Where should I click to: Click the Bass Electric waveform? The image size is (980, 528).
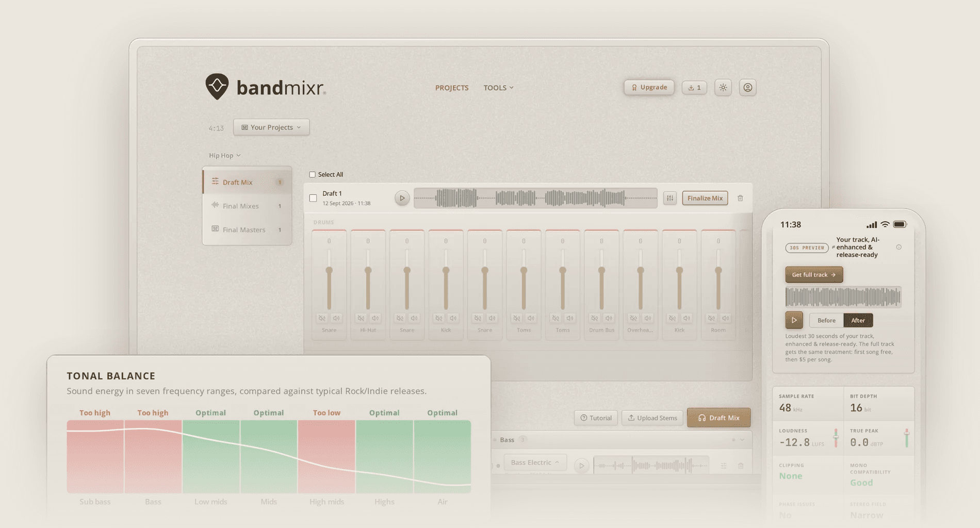(x=651, y=466)
